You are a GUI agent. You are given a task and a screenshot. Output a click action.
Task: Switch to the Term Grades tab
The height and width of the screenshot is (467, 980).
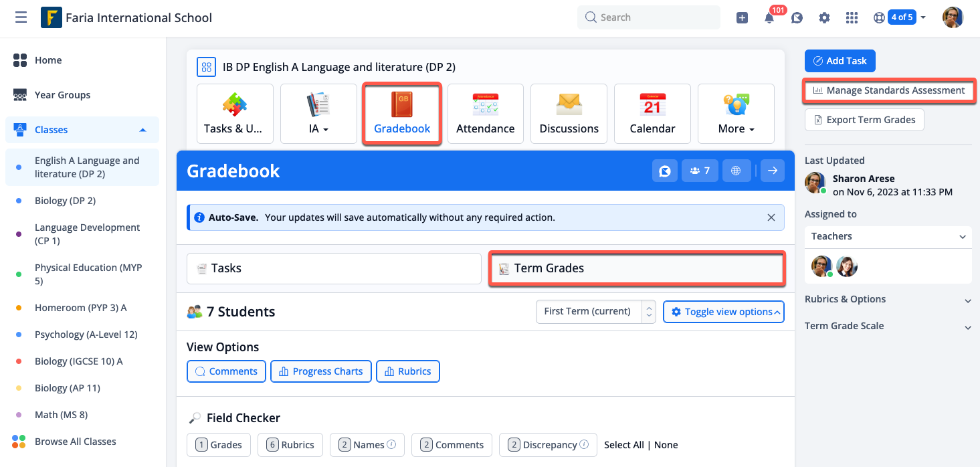[636, 268]
